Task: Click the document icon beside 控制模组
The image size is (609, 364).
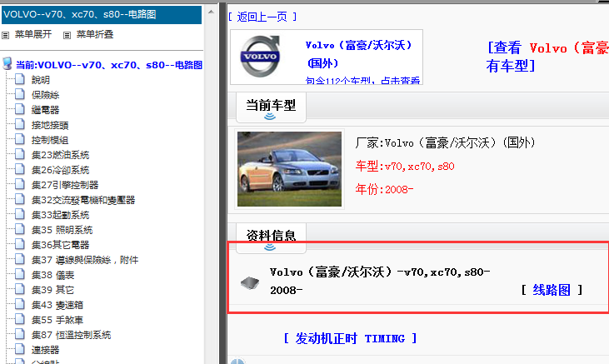Action: click(20, 139)
